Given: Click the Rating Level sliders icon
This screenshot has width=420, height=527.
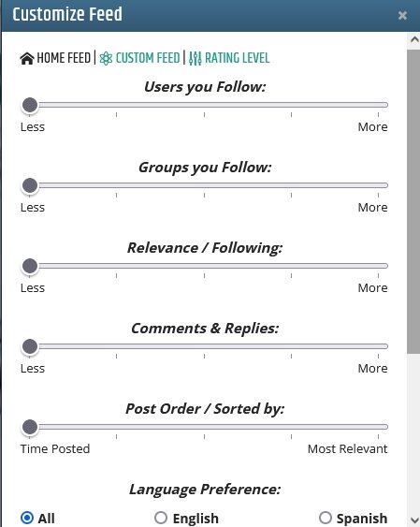Looking at the screenshot, I should pyautogui.click(x=196, y=58).
